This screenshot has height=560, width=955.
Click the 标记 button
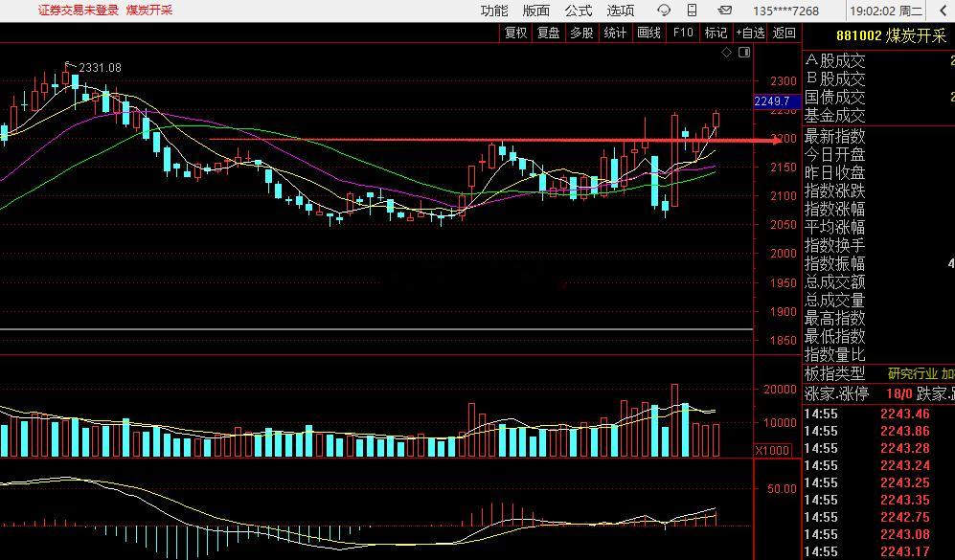716,33
